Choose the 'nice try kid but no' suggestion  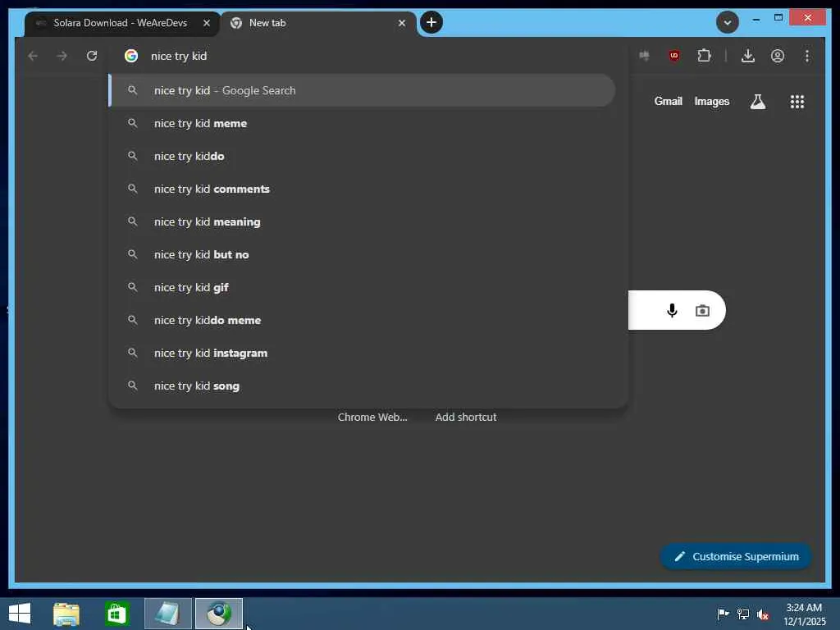tap(362, 254)
